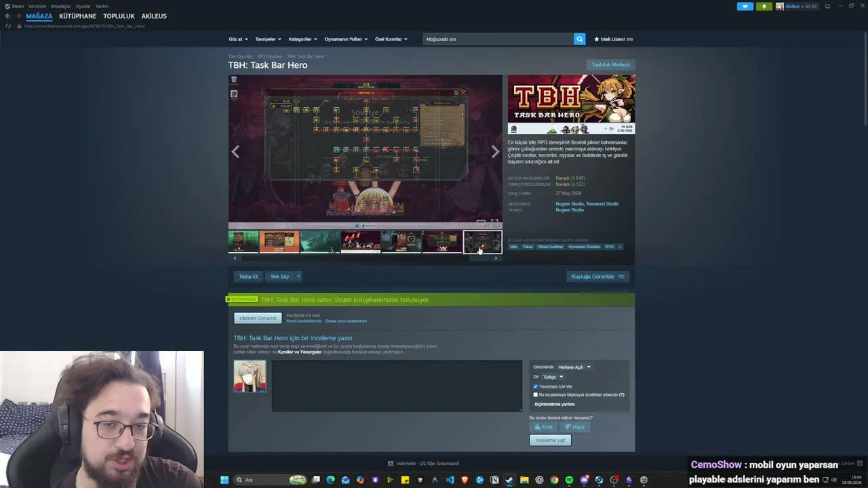Click the Nugem Studio publisher link
The height and width of the screenshot is (488, 868).
click(570, 210)
